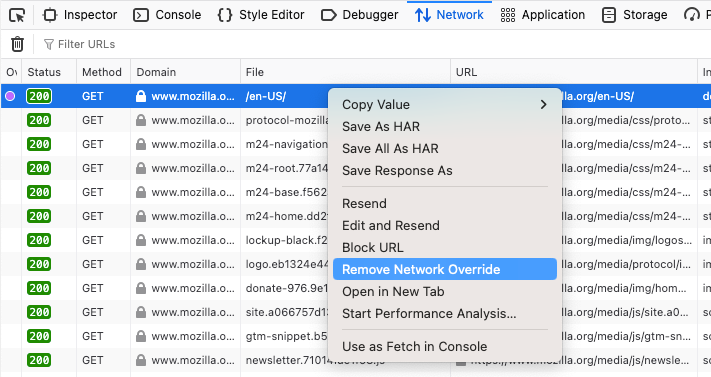The width and height of the screenshot is (711, 377).
Task: Sort by Domain column header
Action: click(185, 72)
